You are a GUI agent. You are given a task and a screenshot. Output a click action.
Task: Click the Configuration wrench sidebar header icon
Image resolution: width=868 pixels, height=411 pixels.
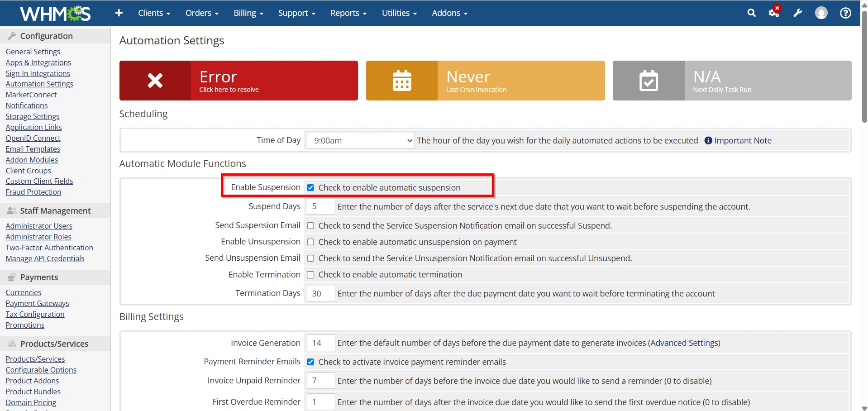point(12,36)
